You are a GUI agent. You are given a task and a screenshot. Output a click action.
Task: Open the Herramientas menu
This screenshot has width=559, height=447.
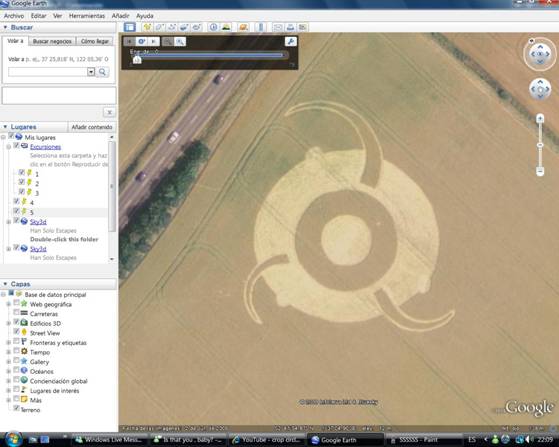87,16
